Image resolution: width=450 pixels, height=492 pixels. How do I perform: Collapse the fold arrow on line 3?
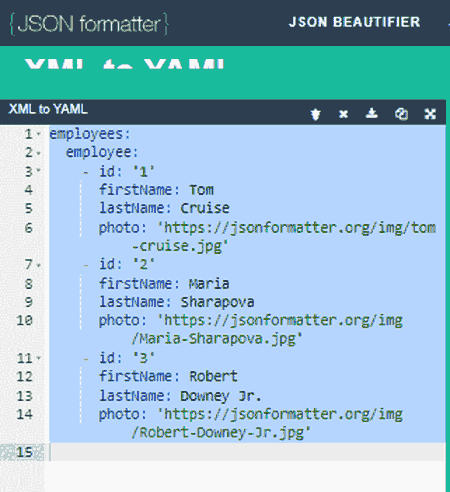39,170
